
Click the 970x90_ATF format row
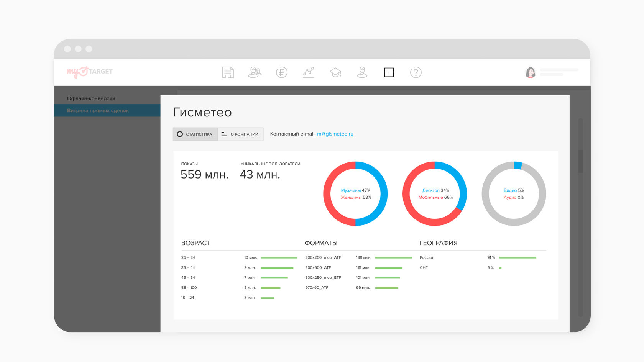(352, 288)
